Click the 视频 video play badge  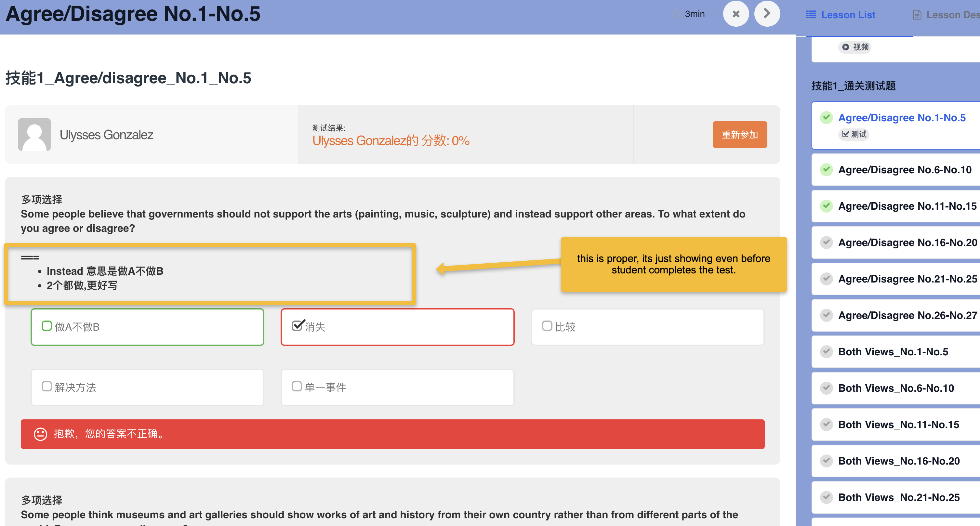[854, 47]
